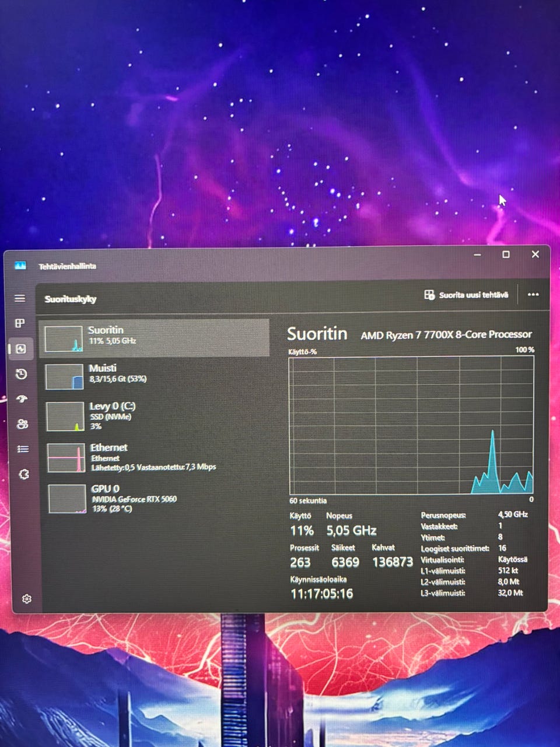Click NVIDIA GeForce RTX 5060 text
Image resolution: width=560 pixels, height=747 pixels.
pos(134,499)
